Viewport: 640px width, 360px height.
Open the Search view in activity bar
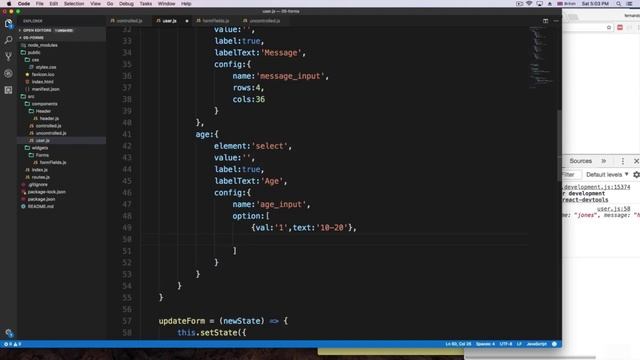coord(9,40)
